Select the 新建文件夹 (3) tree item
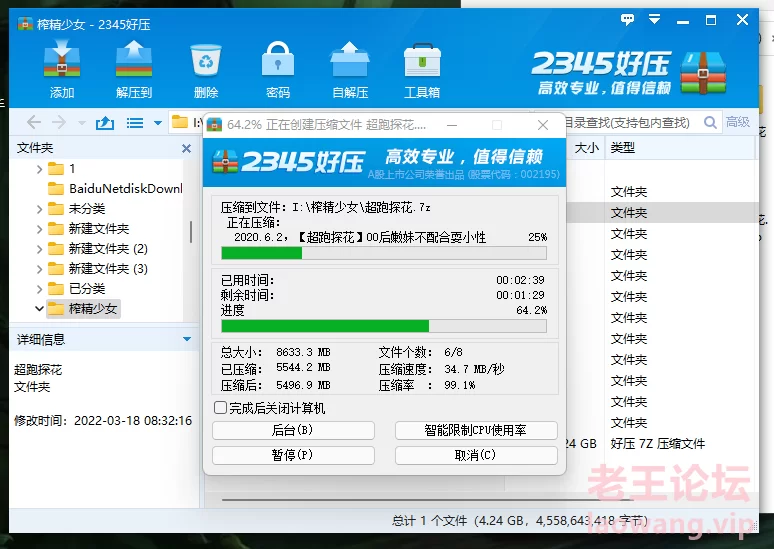 [98, 269]
